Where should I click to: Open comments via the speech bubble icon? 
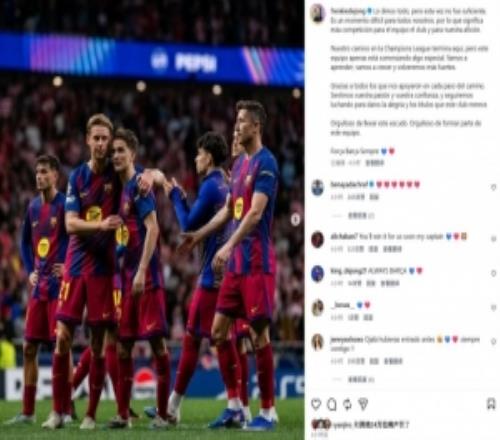point(332,404)
